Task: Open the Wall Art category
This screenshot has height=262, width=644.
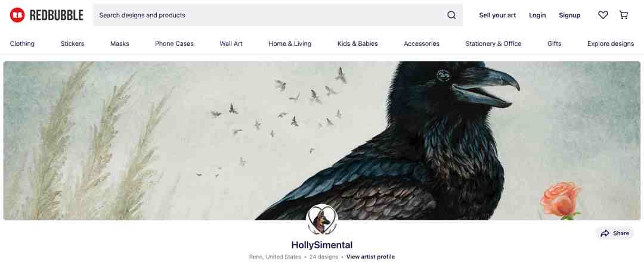Action: pos(231,43)
